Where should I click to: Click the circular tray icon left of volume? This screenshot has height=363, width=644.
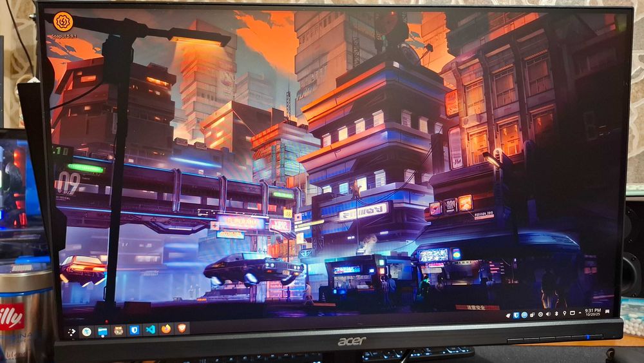540,314
